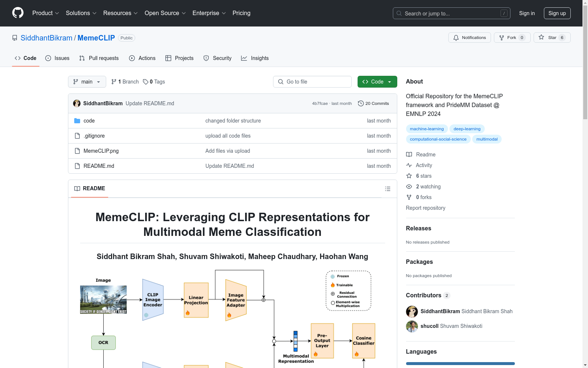The image size is (588, 368).
Task: Open the main branch selector dropdown
Action: 87,82
